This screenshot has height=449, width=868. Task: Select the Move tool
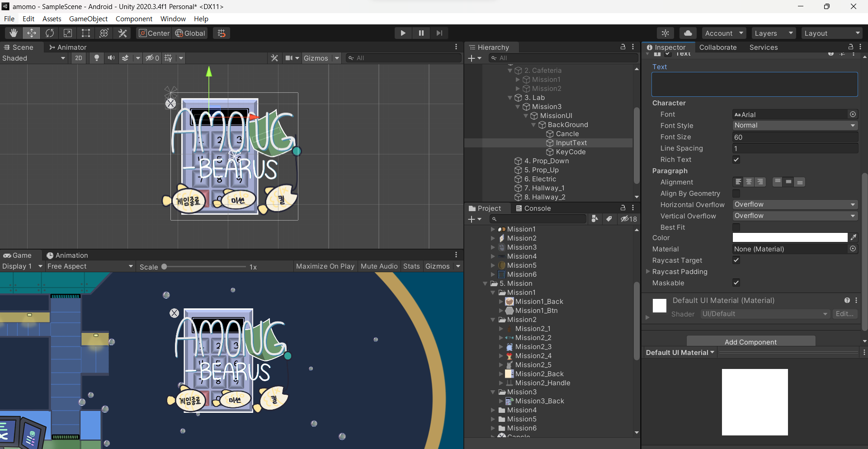pyautogui.click(x=32, y=33)
